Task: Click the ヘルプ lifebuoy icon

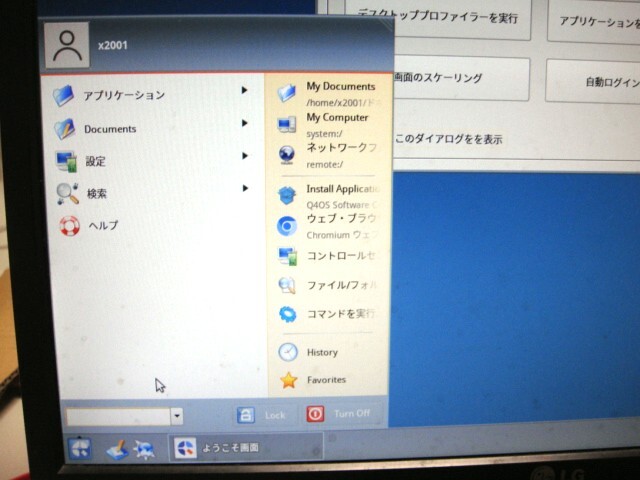Action: click(70, 226)
